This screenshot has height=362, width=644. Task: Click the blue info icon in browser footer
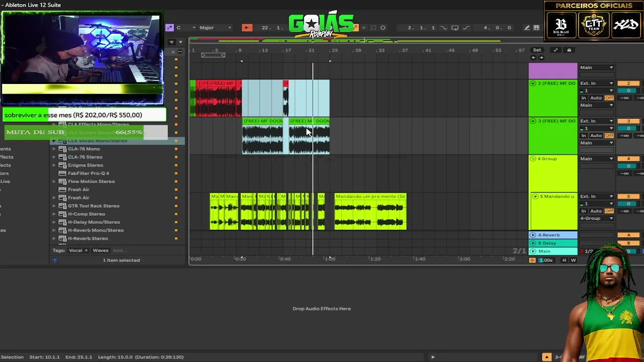pos(55,260)
